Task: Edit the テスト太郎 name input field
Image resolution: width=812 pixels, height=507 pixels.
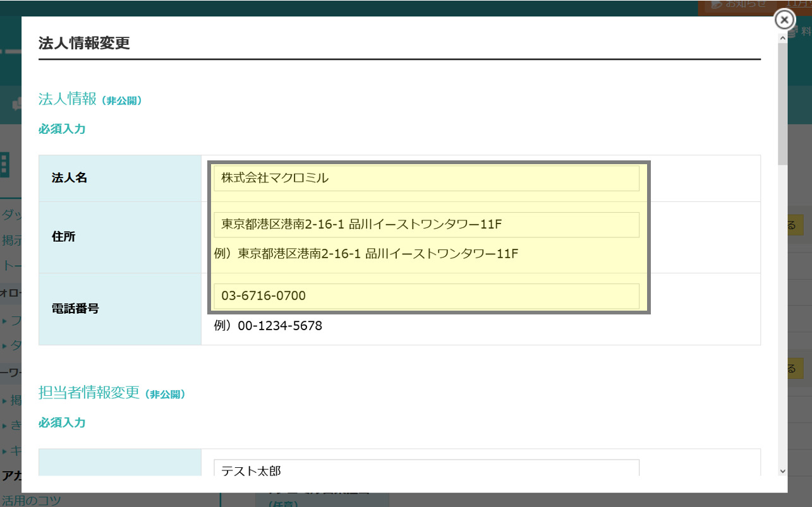Action: click(427, 468)
